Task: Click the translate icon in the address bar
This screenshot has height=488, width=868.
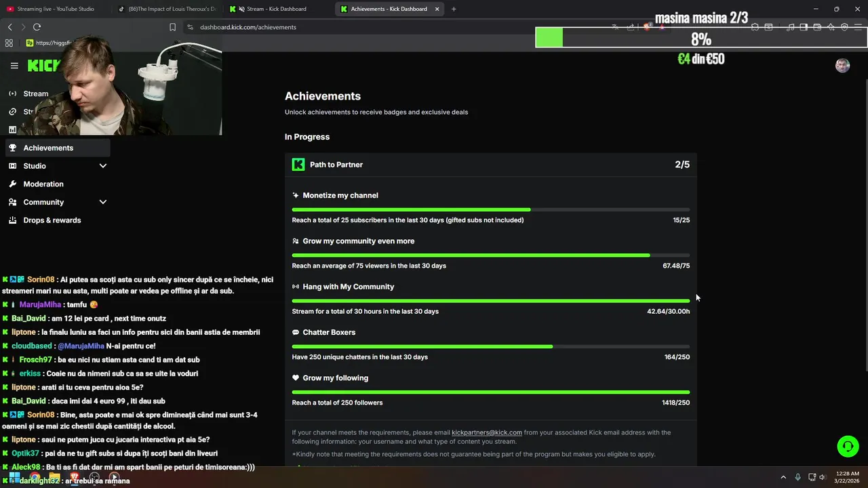Action: click(x=615, y=27)
